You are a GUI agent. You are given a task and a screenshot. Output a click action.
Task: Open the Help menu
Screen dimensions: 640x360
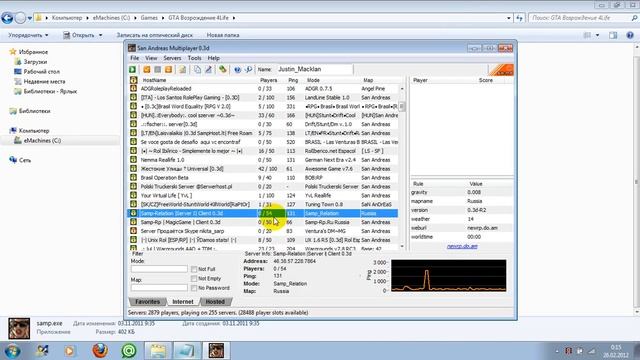tap(213, 58)
